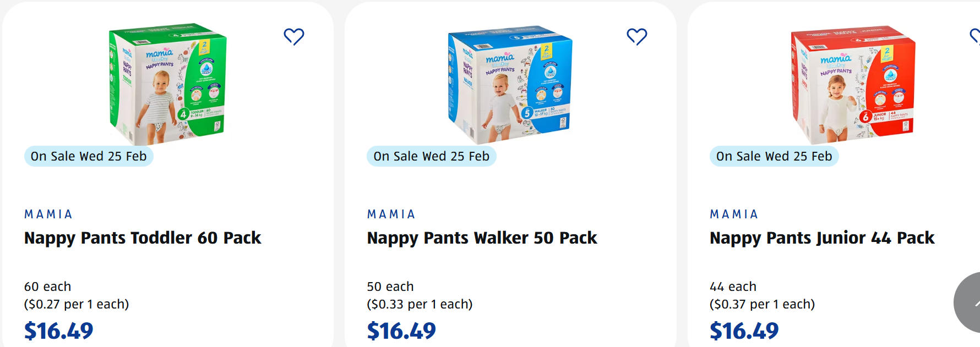The image size is (980, 347).
Task: Click MAMIA brand above Toddler 60 Pack
Action: 48,214
